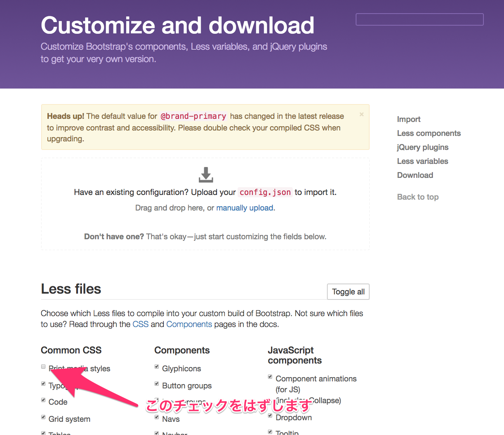Image resolution: width=504 pixels, height=435 pixels.
Task: Navigate to Less variables section link
Action: pyautogui.click(x=422, y=161)
